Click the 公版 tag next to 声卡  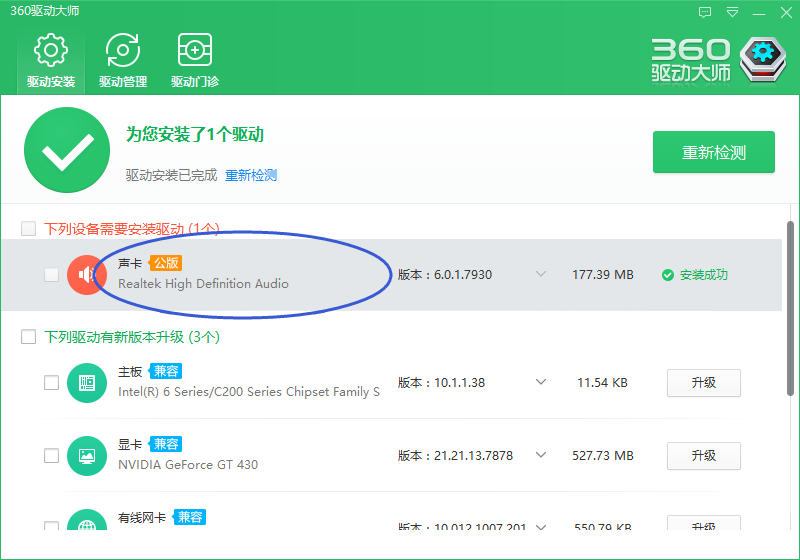coord(166,263)
